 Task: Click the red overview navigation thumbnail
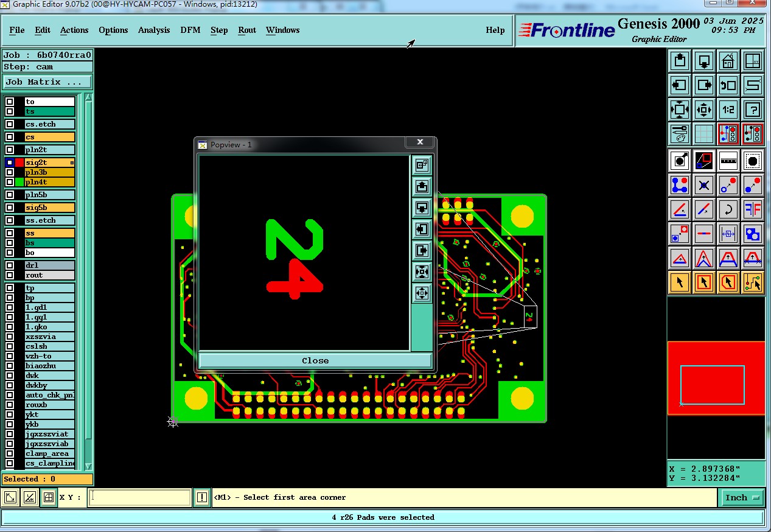(x=716, y=378)
